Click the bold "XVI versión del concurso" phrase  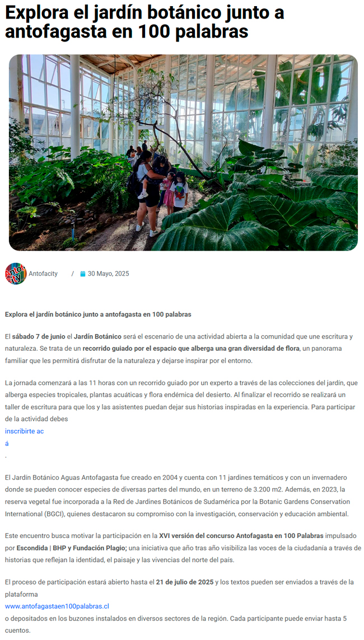click(197, 536)
